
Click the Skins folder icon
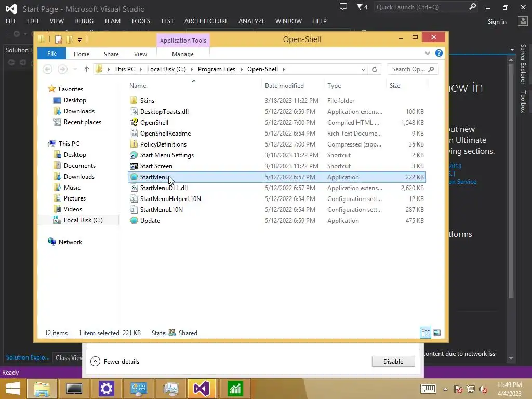click(134, 100)
